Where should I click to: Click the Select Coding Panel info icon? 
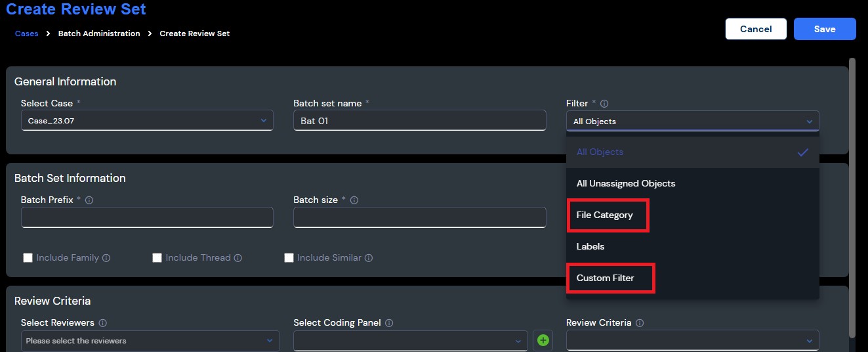(x=389, y=323)
